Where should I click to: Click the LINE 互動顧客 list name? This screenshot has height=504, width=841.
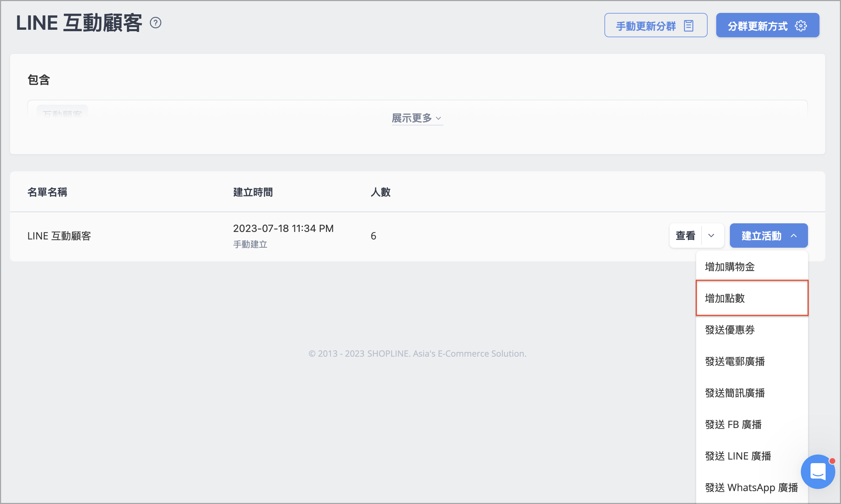[59, 236]
